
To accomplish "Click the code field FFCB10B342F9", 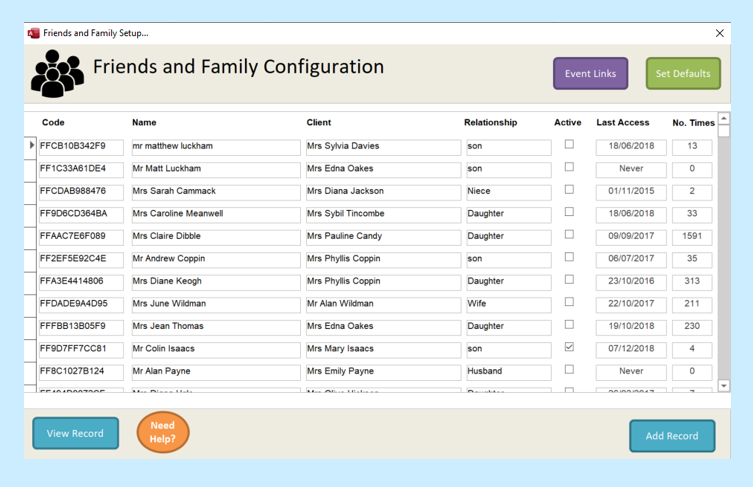I will pyautogui.click(x=81, y=147).
